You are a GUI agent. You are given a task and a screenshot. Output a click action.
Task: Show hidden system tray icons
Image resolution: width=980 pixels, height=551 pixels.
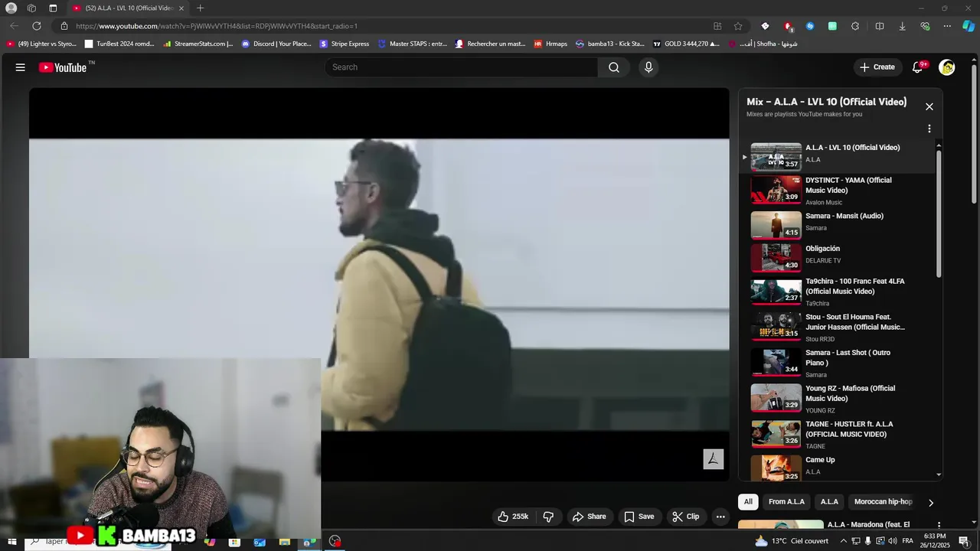point(844,541)
